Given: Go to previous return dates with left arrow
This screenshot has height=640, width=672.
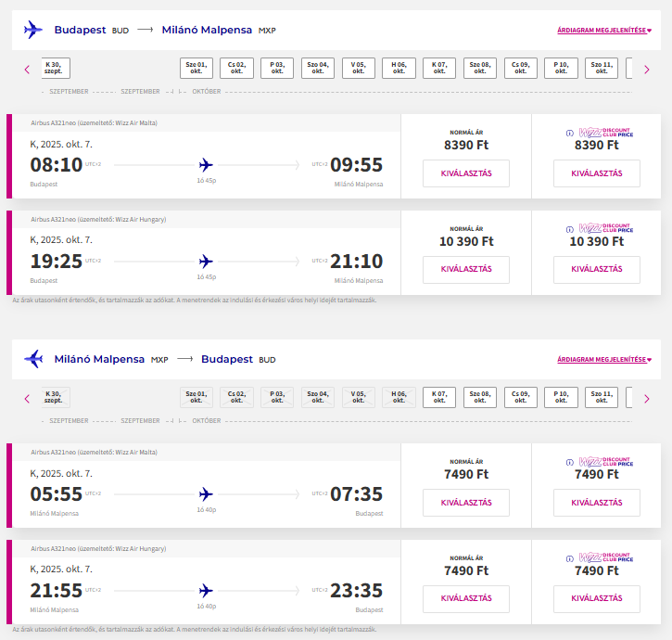Looking at the screenshot, I should point(26,398).
